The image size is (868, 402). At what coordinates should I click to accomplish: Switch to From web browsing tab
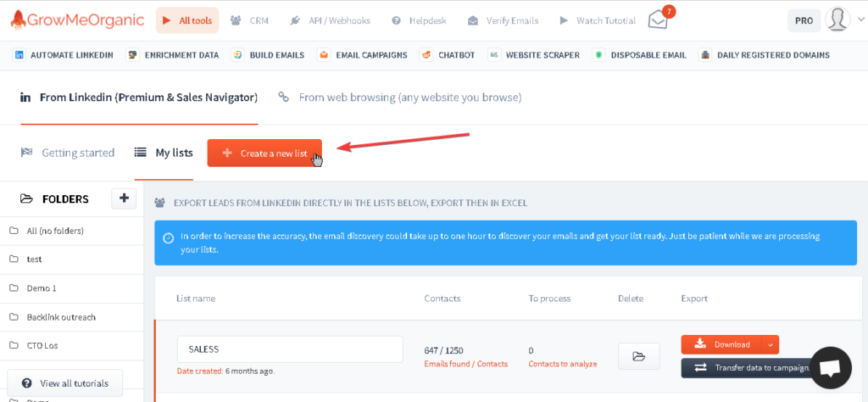coord(400,98)
